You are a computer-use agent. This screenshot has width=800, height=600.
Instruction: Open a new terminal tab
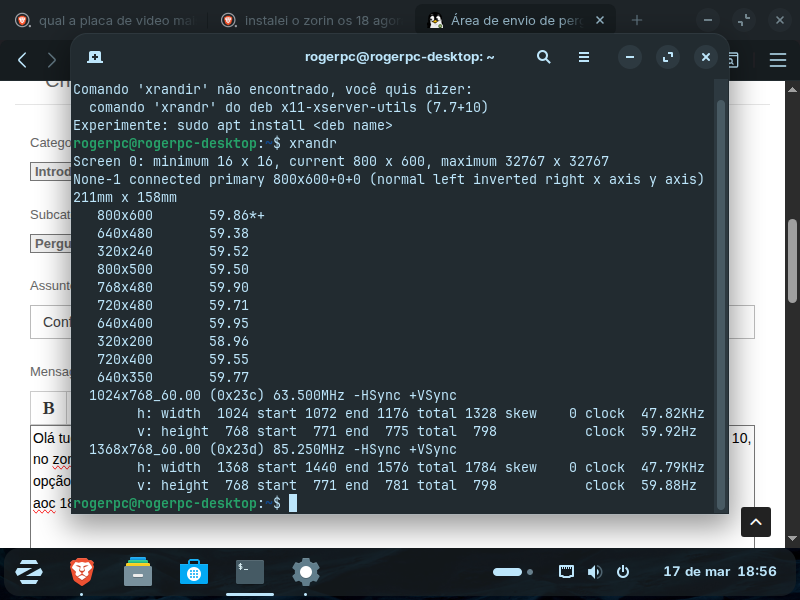click(95, 57)
